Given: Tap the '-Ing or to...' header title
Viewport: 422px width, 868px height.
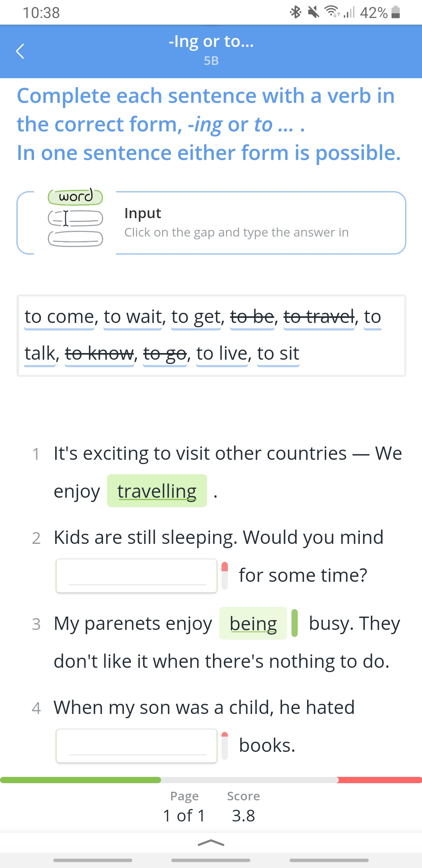Looking at the screenshot, I should click(x=211, y=41).
